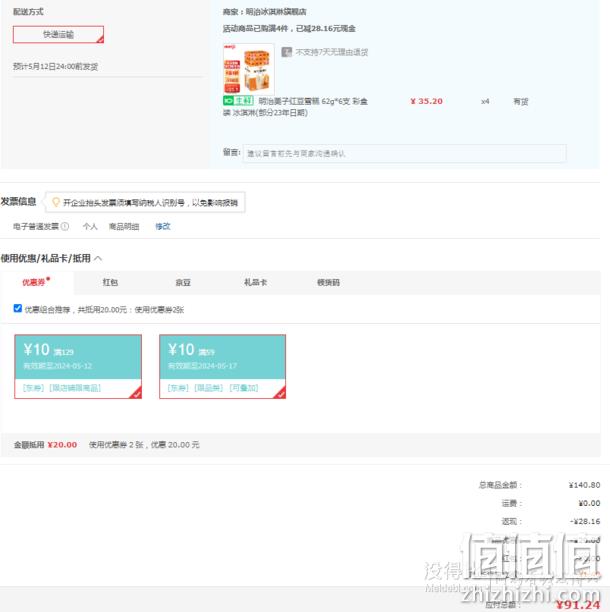Select the 快递运输 delivery method button

58,34
